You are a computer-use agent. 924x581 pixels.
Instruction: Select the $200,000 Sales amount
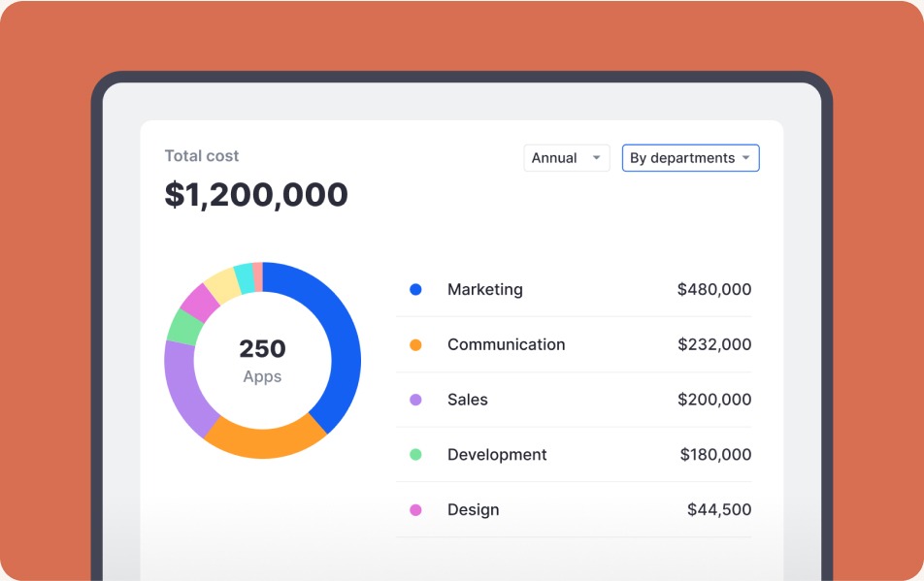click(714, 399)
